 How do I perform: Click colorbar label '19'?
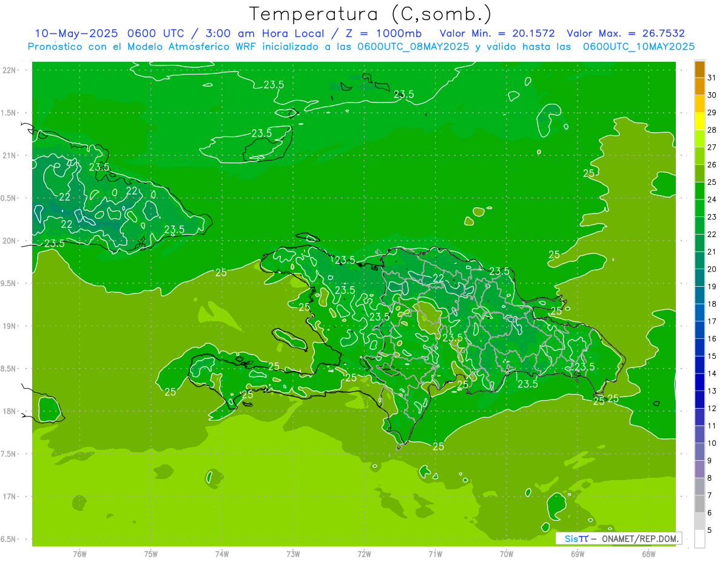[712, 287]
